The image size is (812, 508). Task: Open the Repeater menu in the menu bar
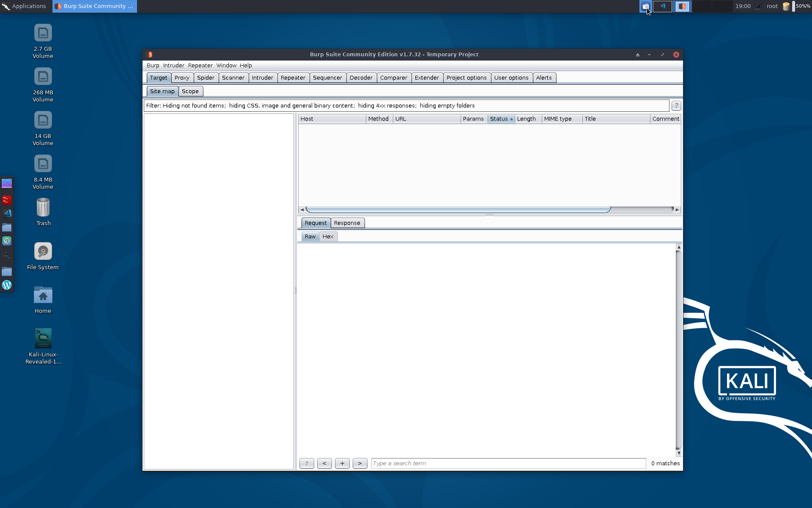[x=200, y=65]
